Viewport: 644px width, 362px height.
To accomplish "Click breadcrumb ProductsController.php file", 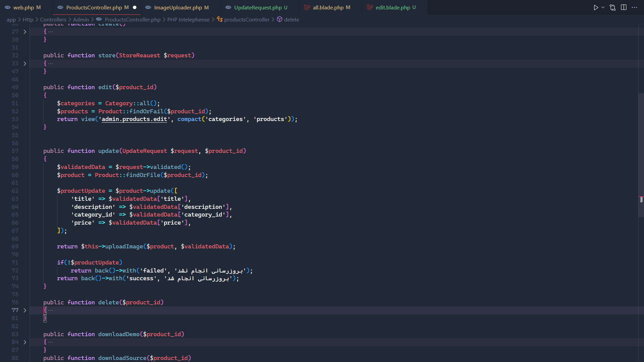I will [x=132, y=20].
